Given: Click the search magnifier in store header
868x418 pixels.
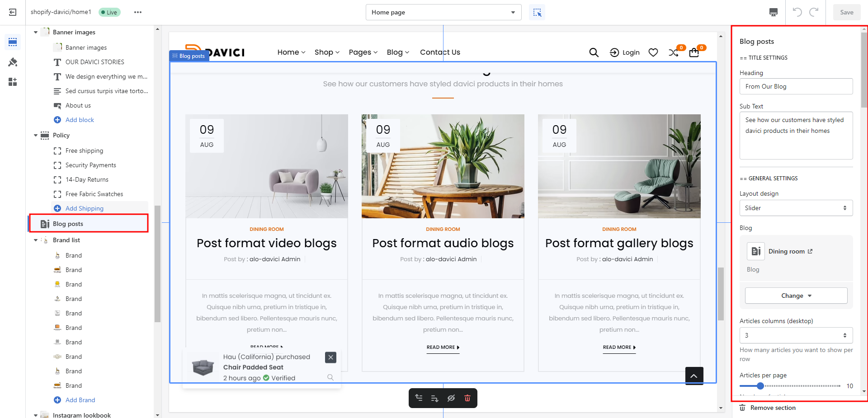Looking at the screenshot, I should coord(594,52).
